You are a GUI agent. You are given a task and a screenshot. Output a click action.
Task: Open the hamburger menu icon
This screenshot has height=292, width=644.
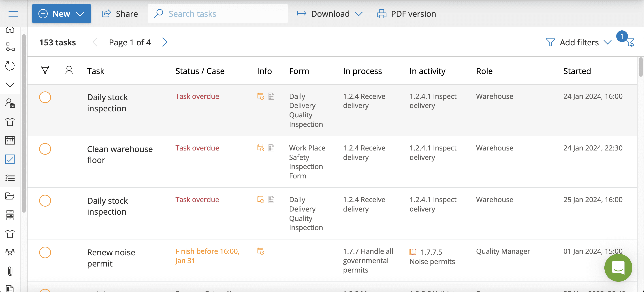13,14
